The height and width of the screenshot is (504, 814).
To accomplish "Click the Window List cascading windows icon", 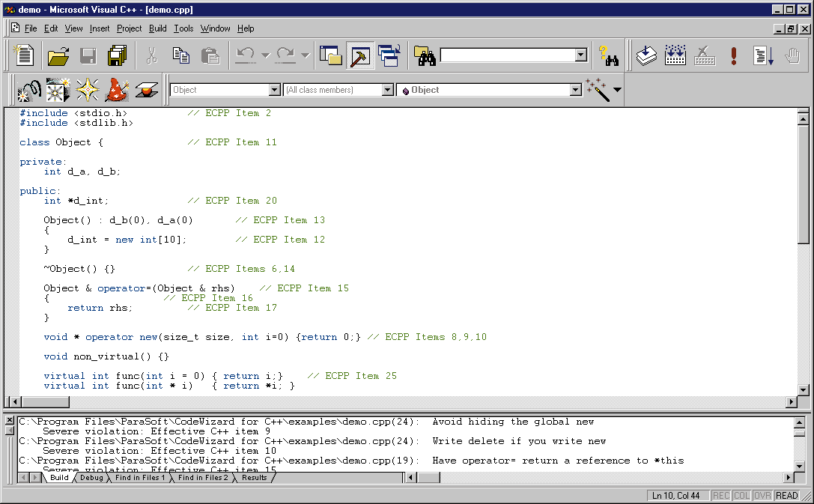I will (x=389, y=56).
